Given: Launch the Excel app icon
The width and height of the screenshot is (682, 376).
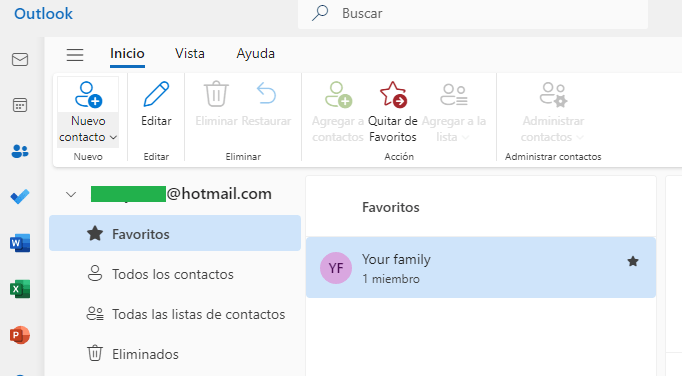Looking at the screenshot, I should [20, 289].
